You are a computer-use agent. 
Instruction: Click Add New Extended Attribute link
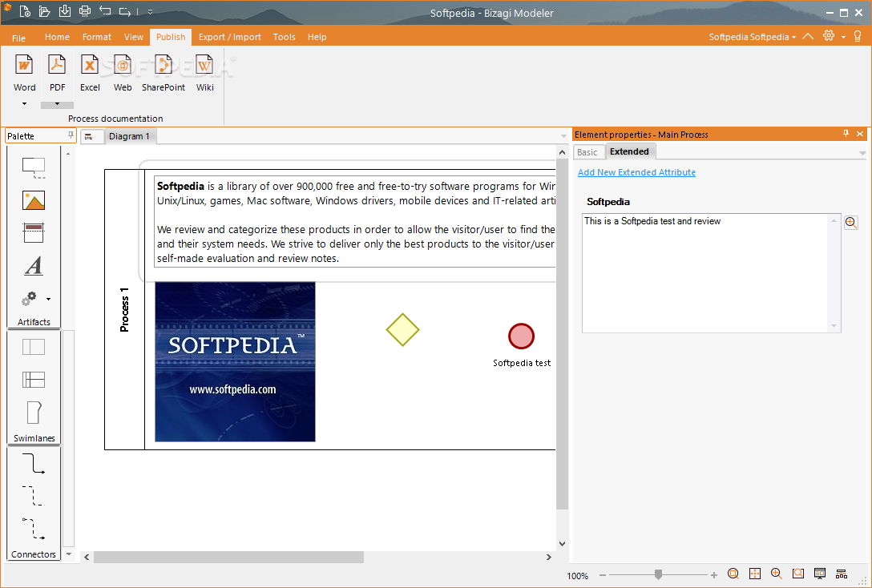pyautogui.click(x=636, y=172)
